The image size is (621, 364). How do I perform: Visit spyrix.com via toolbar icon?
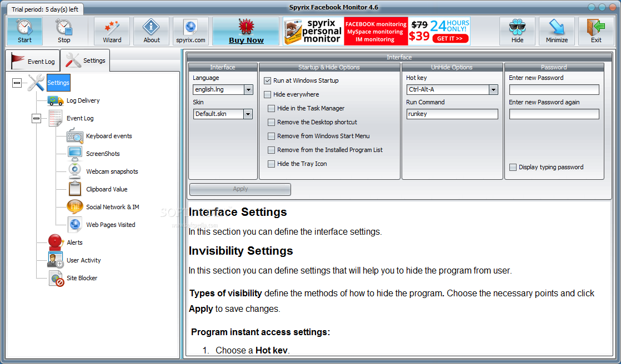pyautogui.click(x=191, y=31)
